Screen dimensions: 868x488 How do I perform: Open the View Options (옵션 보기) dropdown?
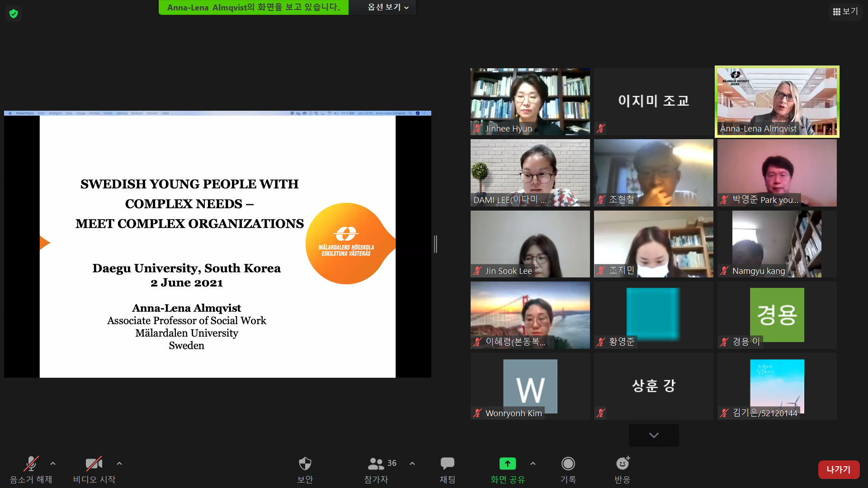[x=388, y=7]
